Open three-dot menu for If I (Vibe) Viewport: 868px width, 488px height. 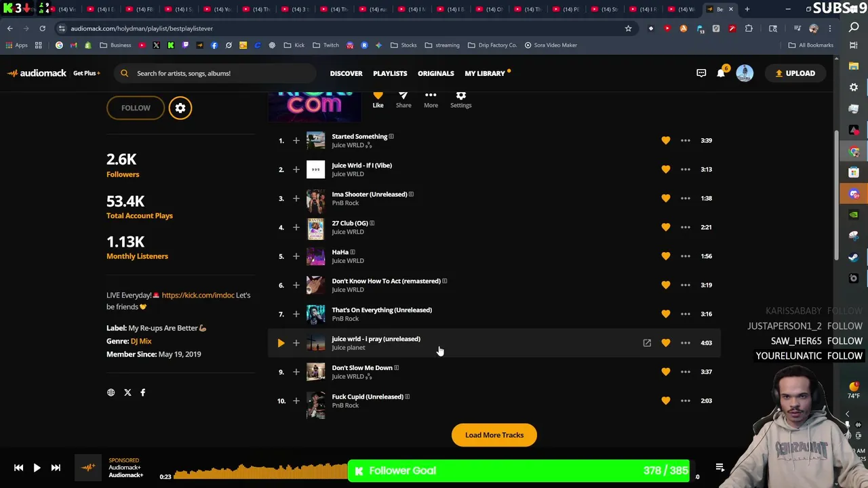(x=686, y=169)
